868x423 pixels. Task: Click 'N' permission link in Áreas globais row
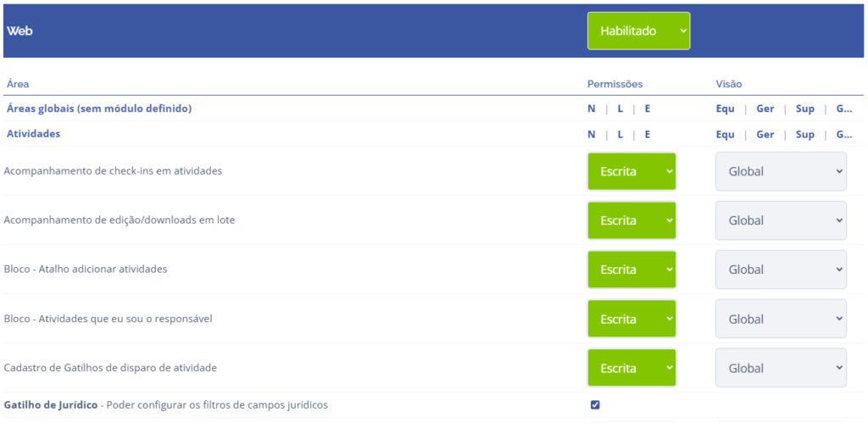pyautogui.click(x=592, y=109)
